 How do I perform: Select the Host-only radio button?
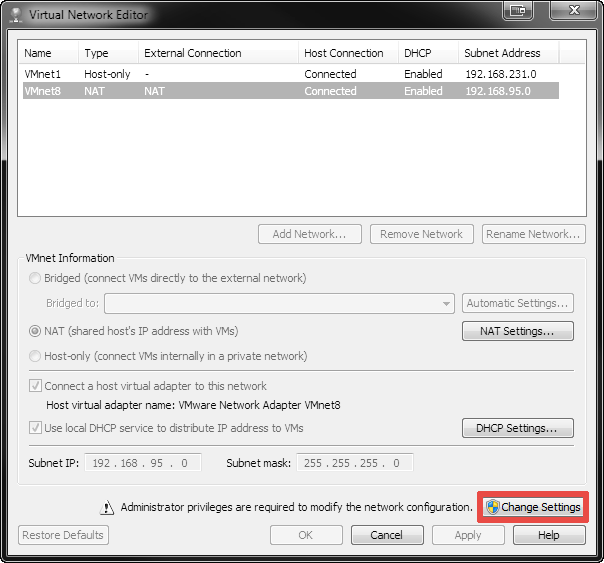35,356
